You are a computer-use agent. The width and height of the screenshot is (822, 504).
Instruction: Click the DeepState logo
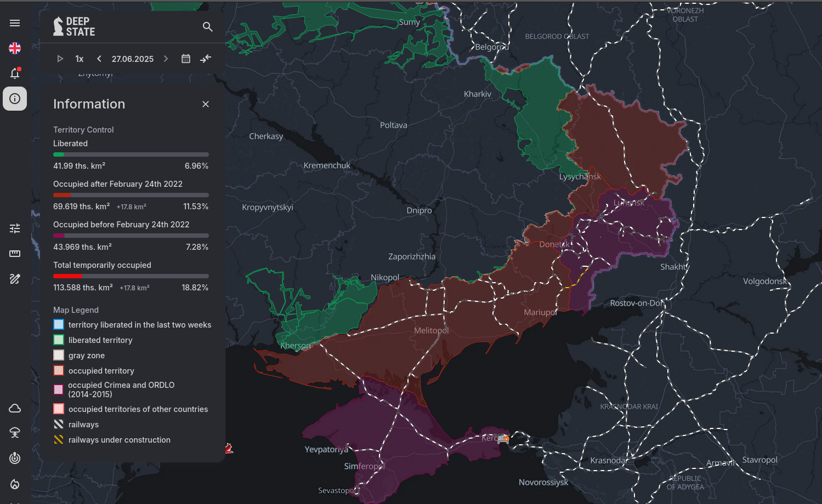(74, 26)
